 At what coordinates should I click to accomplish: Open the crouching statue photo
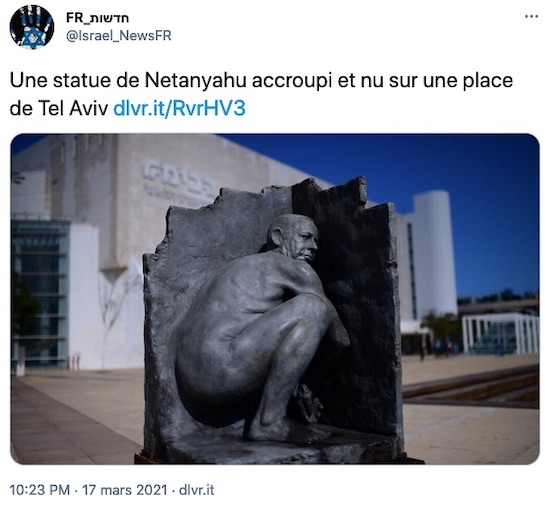point(275,299)
